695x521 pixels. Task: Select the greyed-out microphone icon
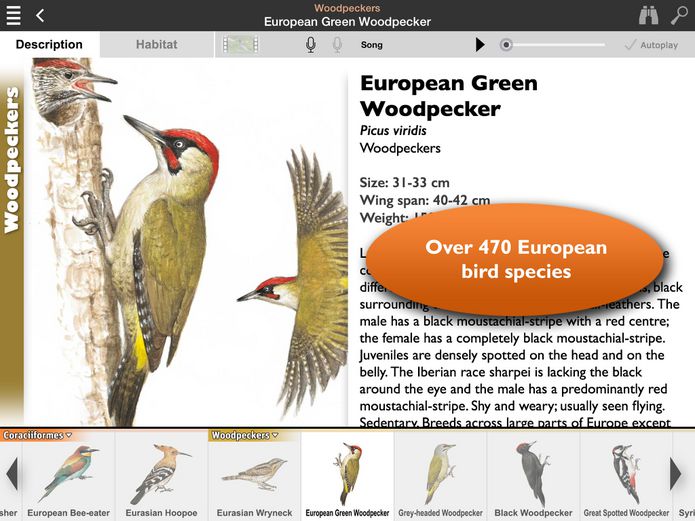pos(337,45)
